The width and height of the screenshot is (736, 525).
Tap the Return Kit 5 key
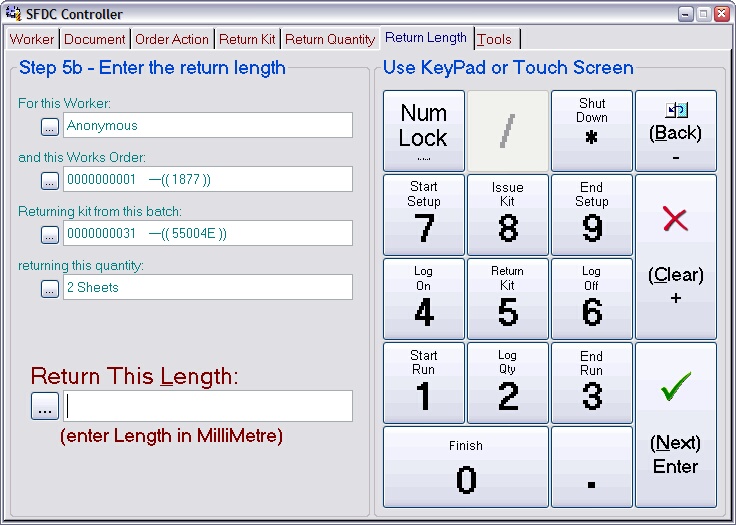pos(508,299)
